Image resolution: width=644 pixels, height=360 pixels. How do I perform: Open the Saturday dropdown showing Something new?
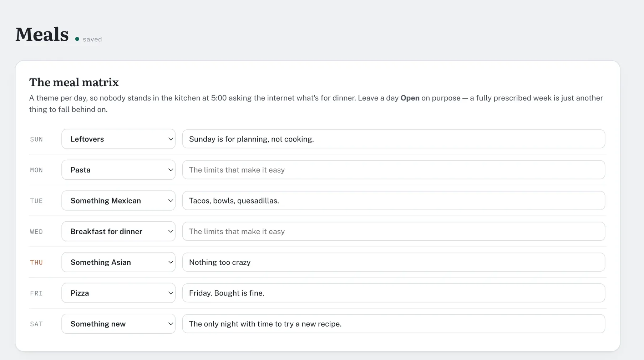point(118,324)
